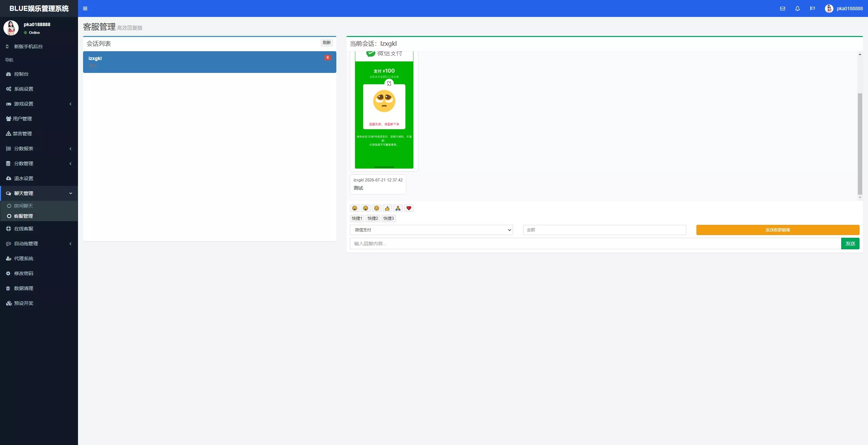Screen dimensions: 868x445
Task: Focus the 输入回复内容 reply field
Action: (x=595, y=244)
